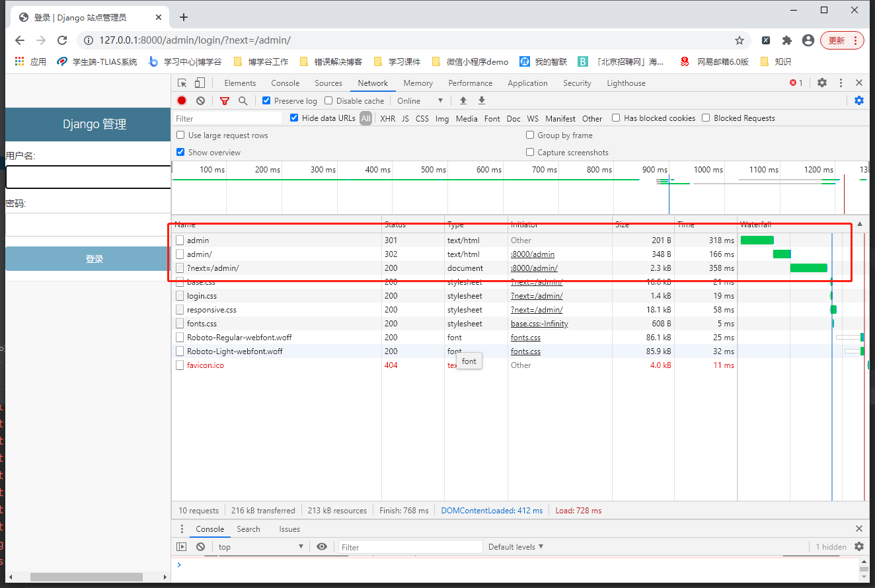Clear the network log icon
The image size is (875, 588).
point(200,100)
